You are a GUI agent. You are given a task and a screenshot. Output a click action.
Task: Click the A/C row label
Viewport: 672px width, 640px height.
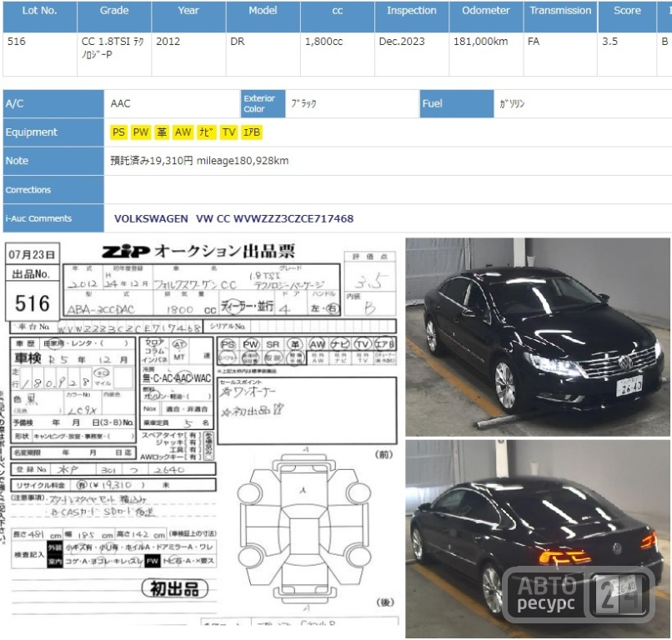click(53, 103)
